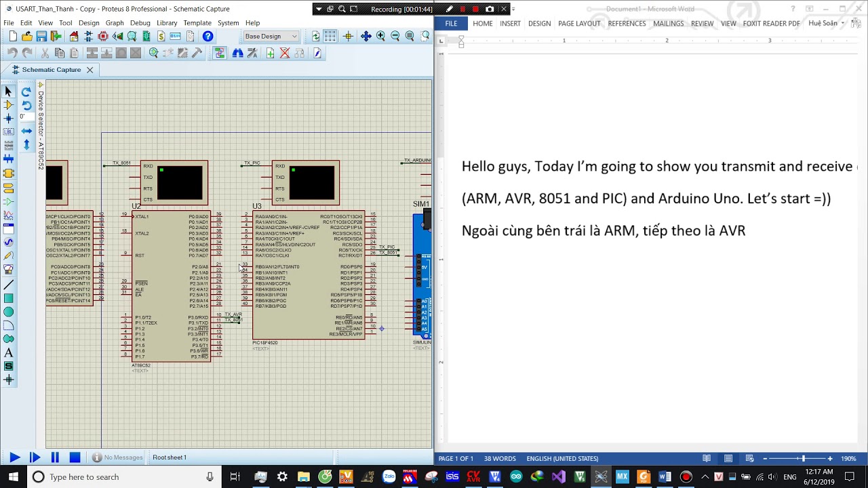Open the Bill of Materials dollar icon
868x488 pixels.
click(161, 37)
